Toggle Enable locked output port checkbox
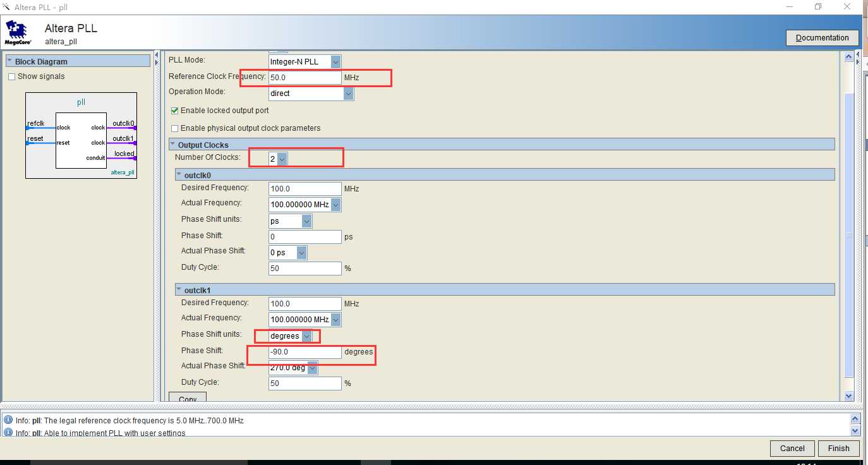The height and width of the screenshot is (465, 868). pos(174,111)
